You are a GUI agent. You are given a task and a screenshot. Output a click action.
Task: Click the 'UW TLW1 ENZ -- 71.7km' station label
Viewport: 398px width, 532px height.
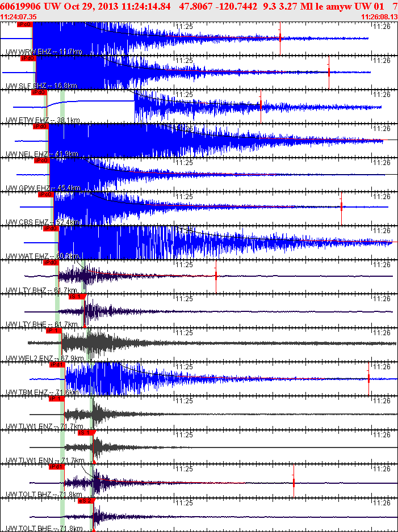pyautogui.click(x=44, y=426)
